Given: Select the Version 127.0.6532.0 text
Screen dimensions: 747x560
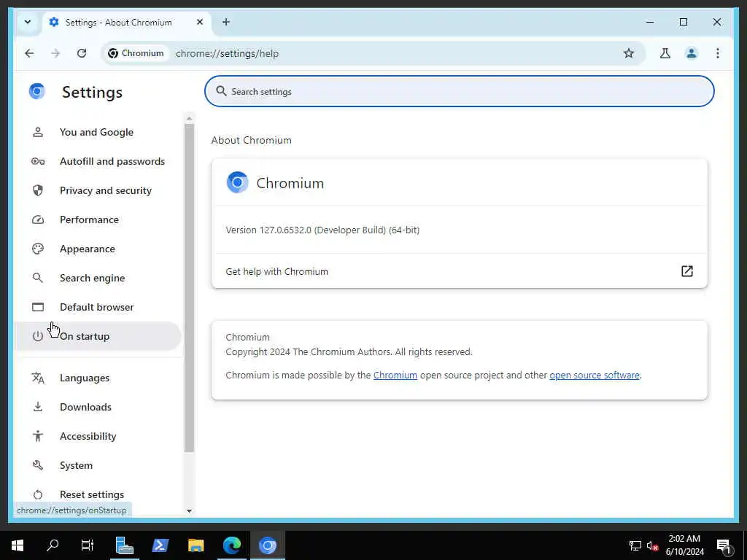Looking at the screenshot, I should 322,230.
